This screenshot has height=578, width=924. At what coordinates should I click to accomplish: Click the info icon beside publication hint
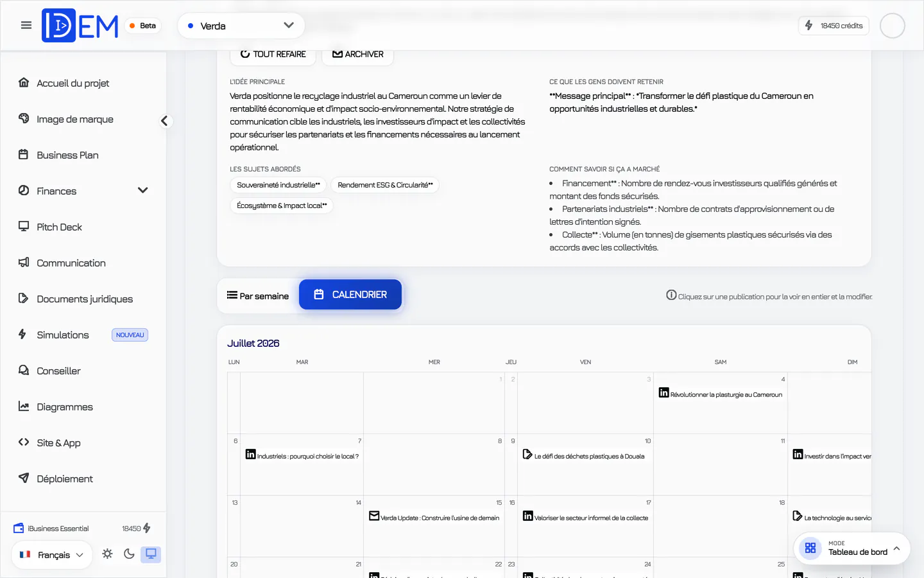(671, 295)
